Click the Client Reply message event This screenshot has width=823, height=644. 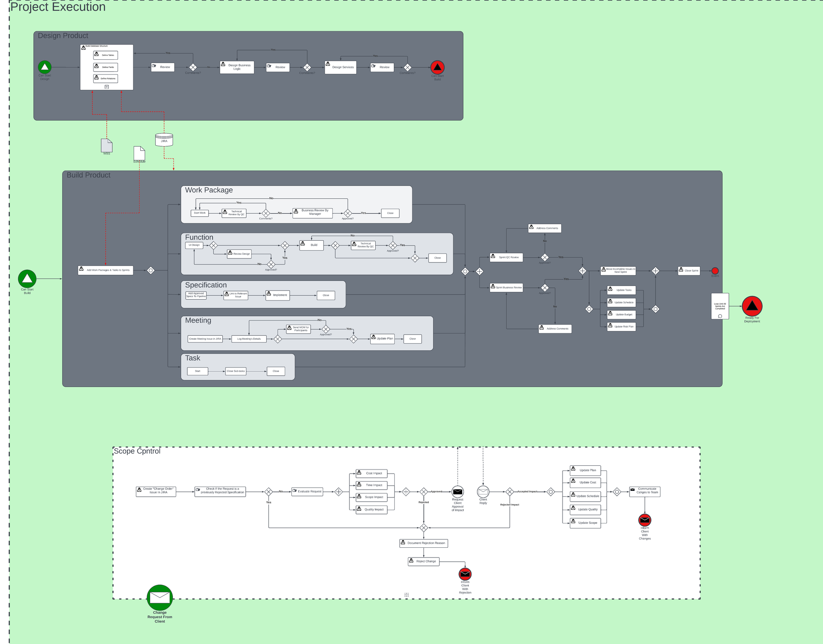483,491
